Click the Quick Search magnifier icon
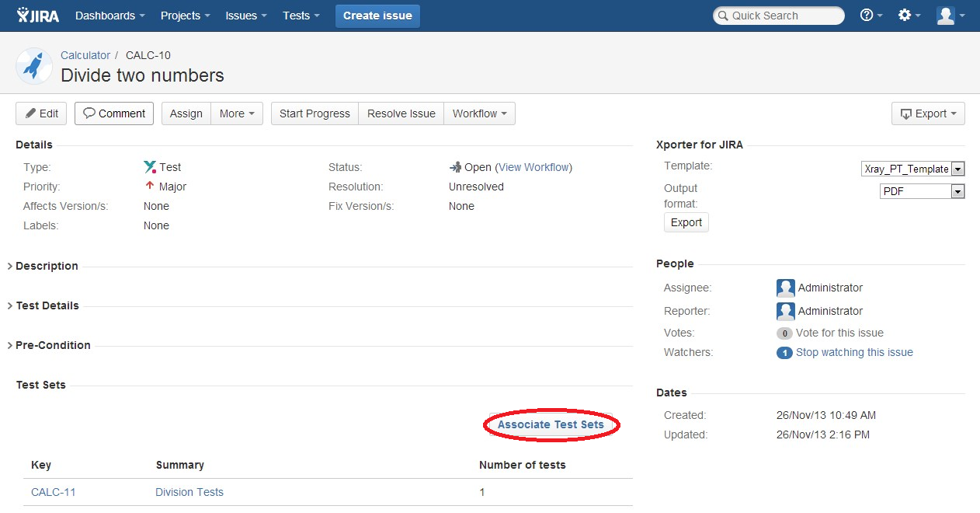980x513 pixels. click(723, 16)
